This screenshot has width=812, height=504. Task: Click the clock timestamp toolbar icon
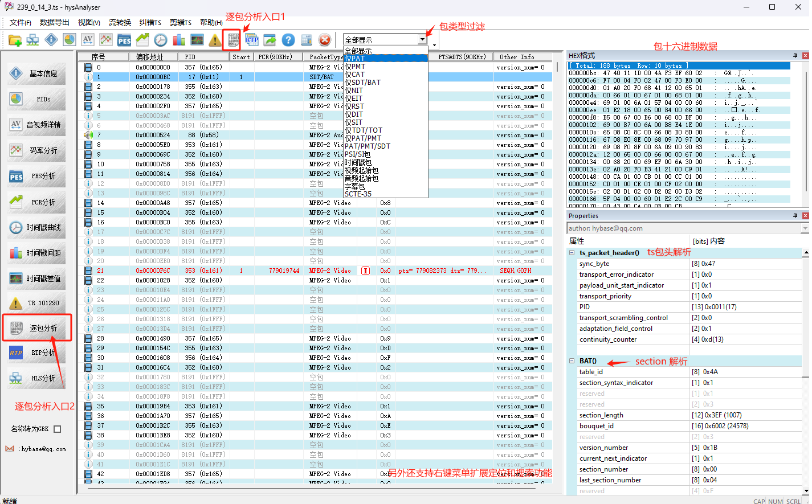161,40
